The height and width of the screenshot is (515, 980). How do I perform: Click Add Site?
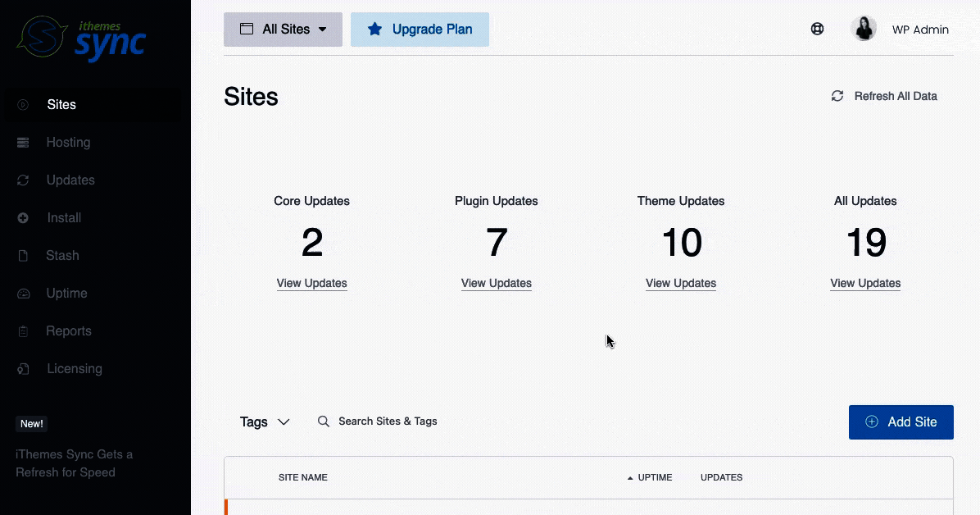(901, 422)
